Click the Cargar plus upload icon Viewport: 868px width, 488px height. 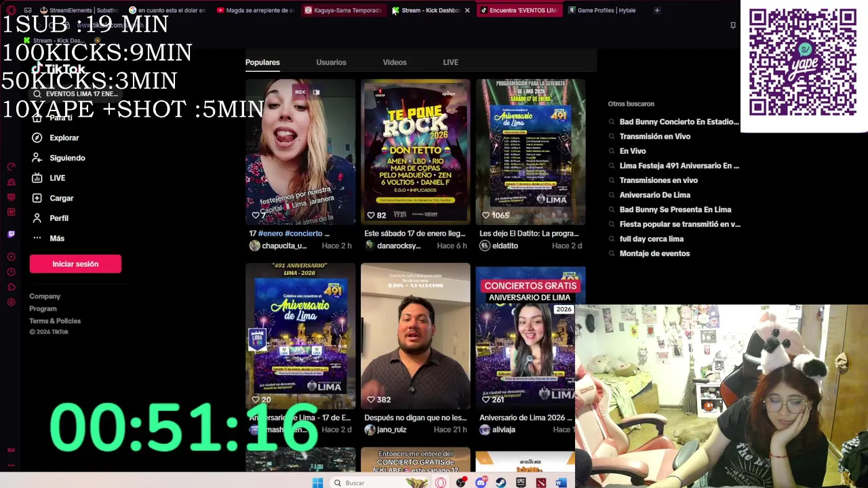(37, 198)
